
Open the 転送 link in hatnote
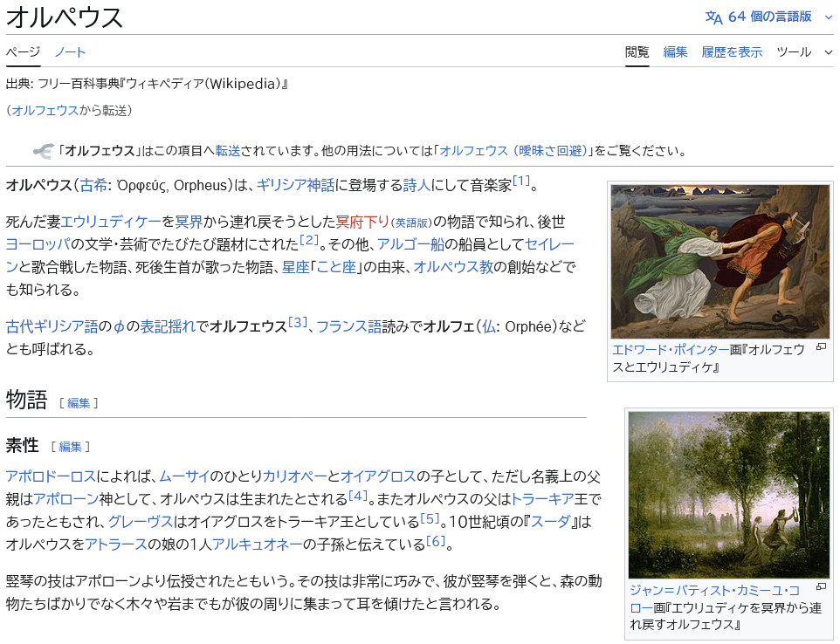click(x=228, y=151)
